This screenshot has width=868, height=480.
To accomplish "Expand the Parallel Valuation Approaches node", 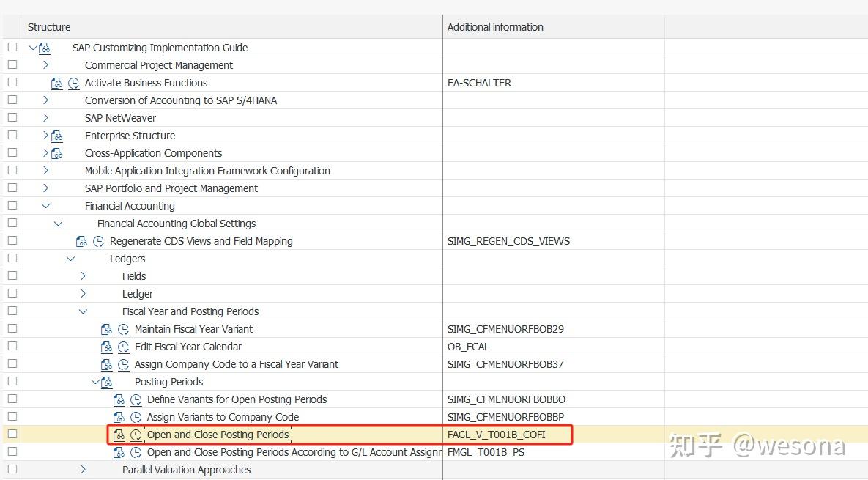I will (x=83, y=470).
